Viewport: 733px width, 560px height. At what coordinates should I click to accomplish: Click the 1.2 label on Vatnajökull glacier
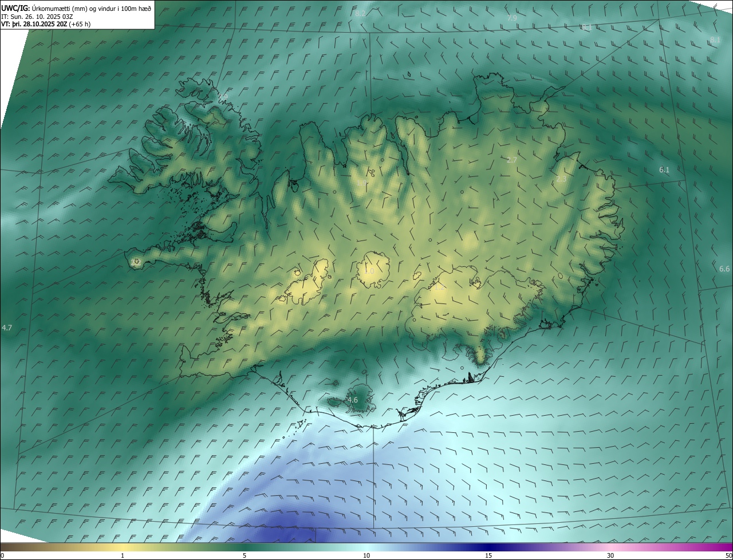pos(439,288)
